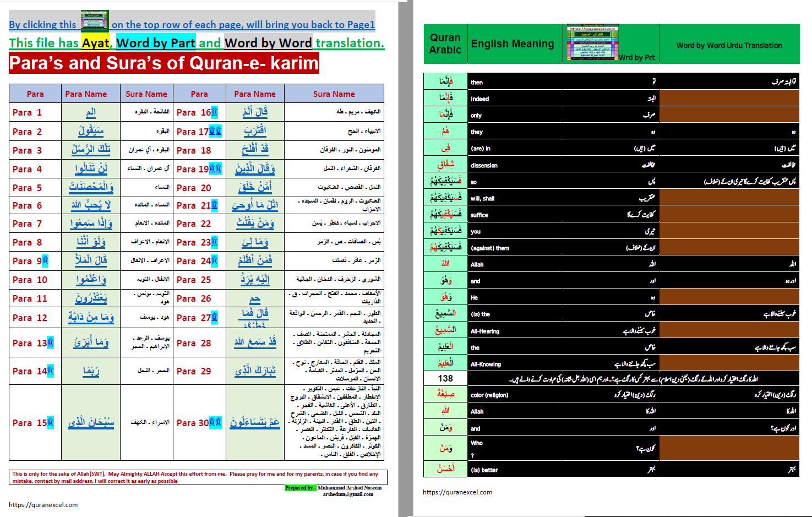812x517 pixels.
Task: Jump to the Para 16 name link
Action: (255, 112)
